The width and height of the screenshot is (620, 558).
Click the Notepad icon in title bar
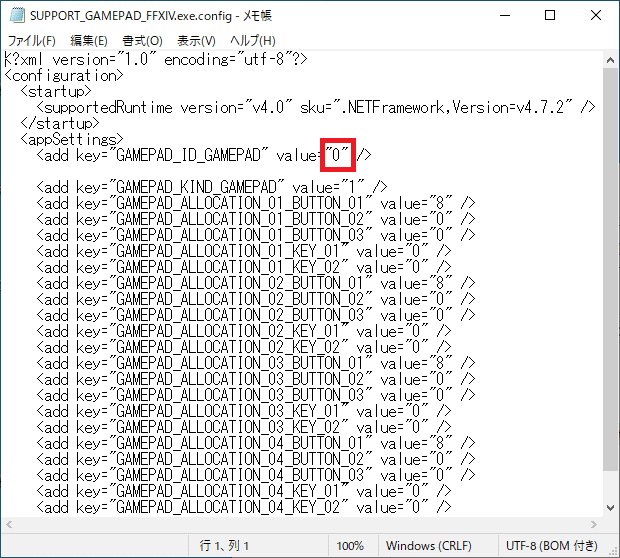coord(17,15)
